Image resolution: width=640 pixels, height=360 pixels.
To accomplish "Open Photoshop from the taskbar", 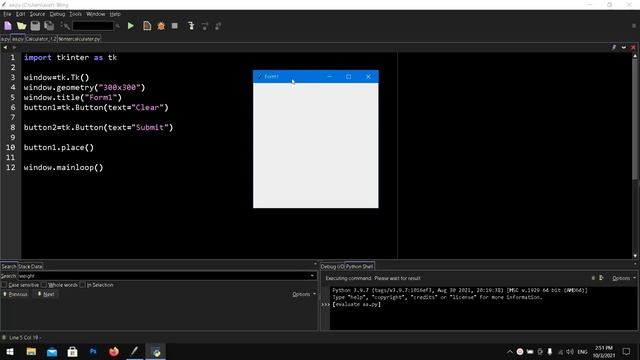I will tap(93, 351).
